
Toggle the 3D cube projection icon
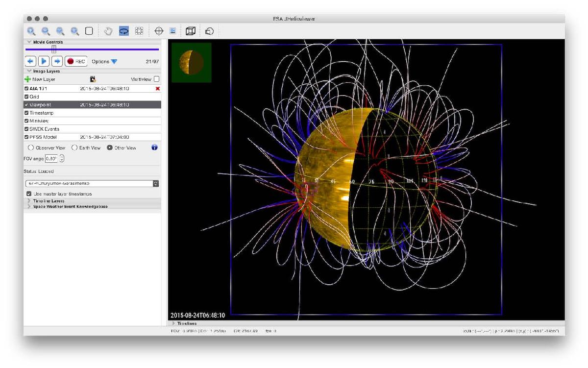(190, 31)
